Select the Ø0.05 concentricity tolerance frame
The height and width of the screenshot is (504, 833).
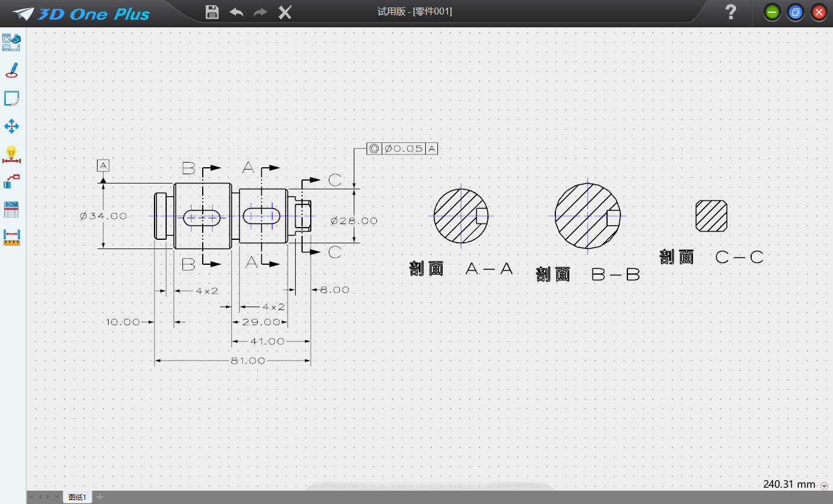point(402,149)
